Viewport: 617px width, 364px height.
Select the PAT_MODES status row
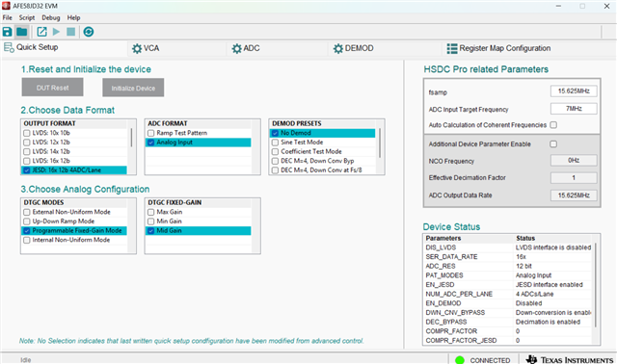pos(508,275)
